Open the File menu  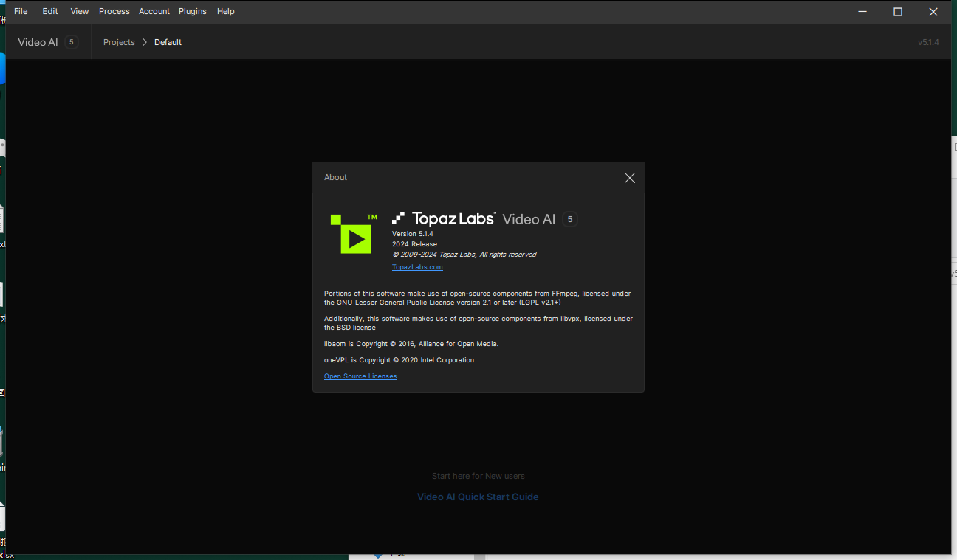click(21, 11)
